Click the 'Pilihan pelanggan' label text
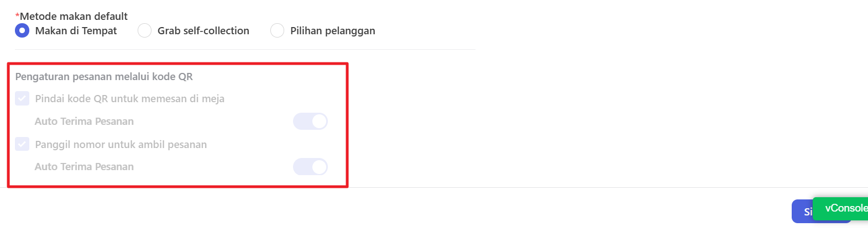Screen dimensions: 868x232 (333, 30)
